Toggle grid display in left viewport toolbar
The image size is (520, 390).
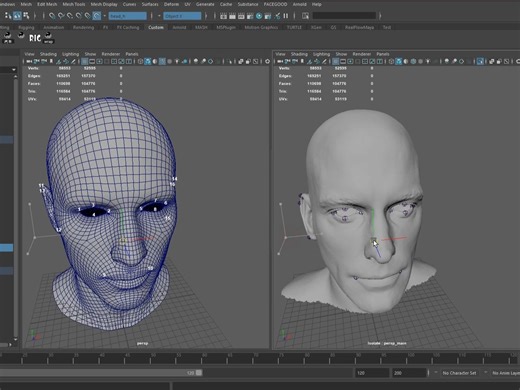[84, 61]
